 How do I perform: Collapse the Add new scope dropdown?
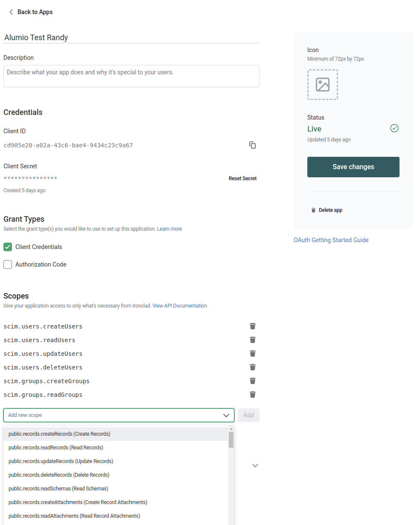coord(226,415)
